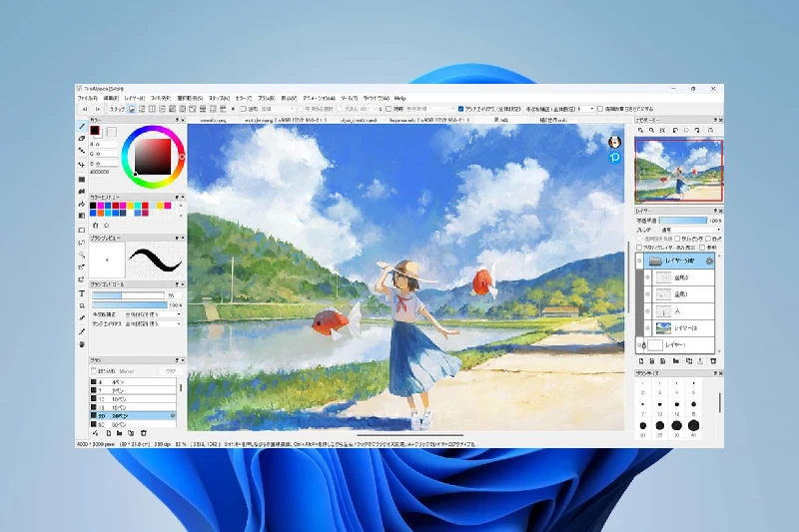Open the first menu in the menu bar
799x532 pixels.
pyautogui.click(x=86, y=98)
